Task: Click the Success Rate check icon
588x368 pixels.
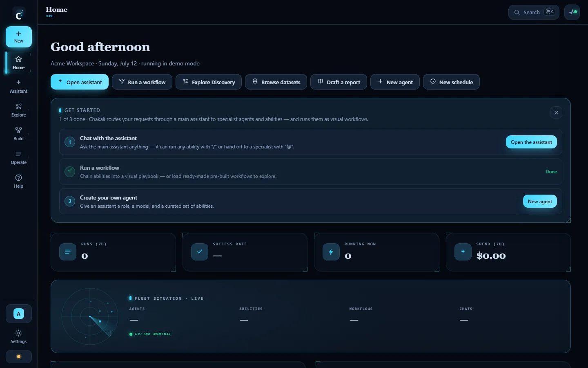Action: pos(200,252)
